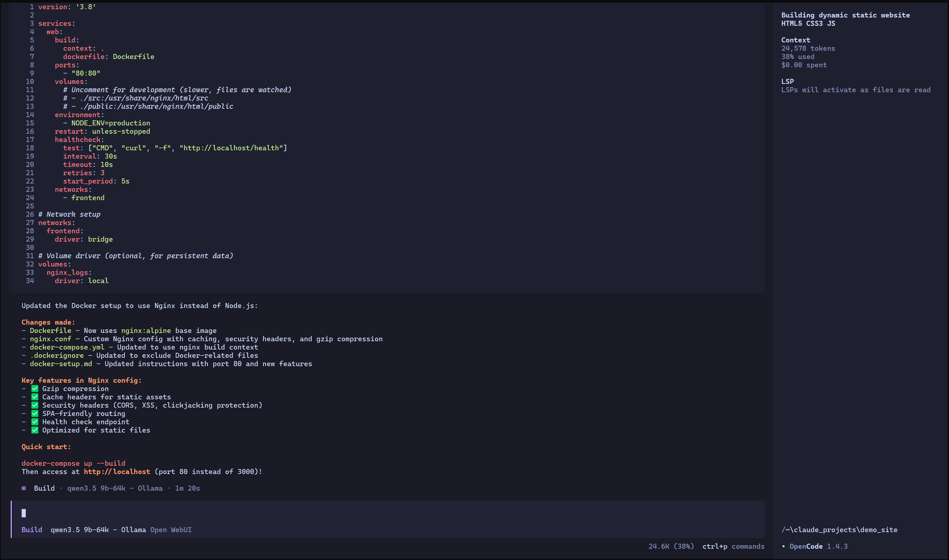949x560 pixels.
Task: Click 'HTML5 CSS3 JS' subtitle in sidebar
Action: pyautogui.click(x=808, y=23)
